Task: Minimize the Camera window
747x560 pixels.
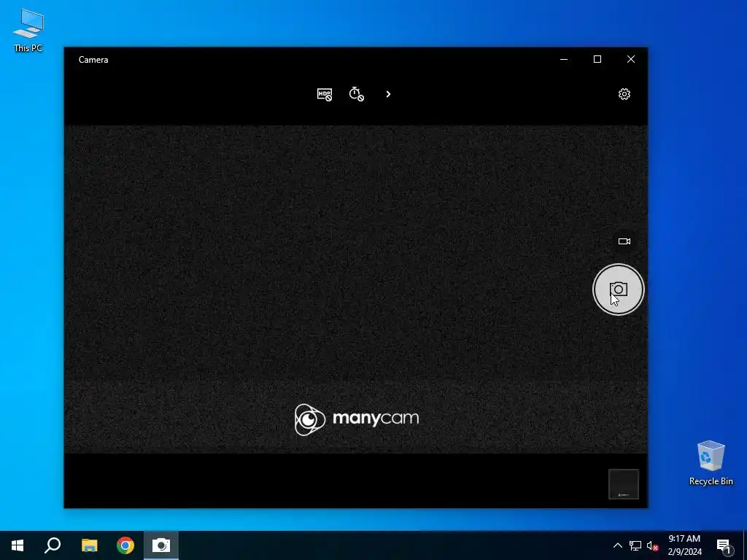Action: tap(564, 60)
